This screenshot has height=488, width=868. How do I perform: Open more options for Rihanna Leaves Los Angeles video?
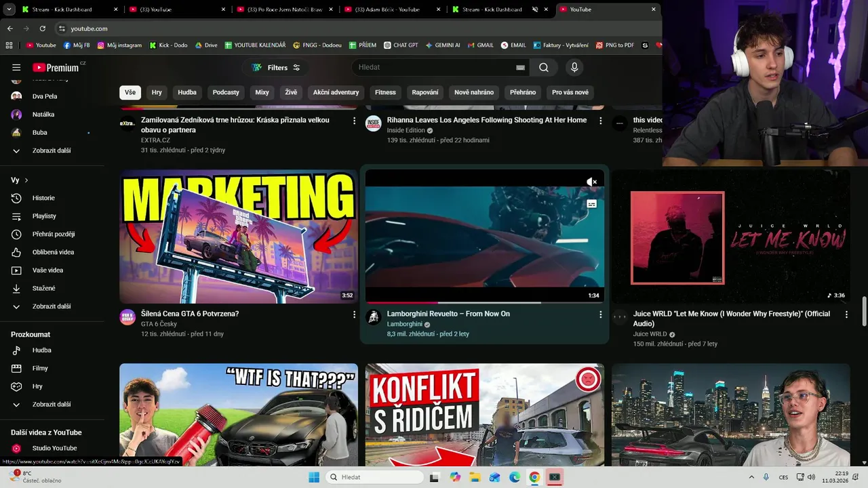click(x=600, y=121)
